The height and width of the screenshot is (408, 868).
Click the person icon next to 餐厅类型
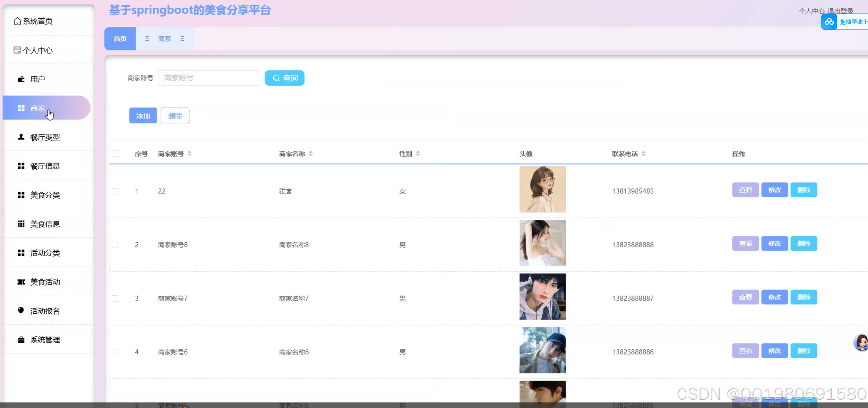[x=21, y=137]
